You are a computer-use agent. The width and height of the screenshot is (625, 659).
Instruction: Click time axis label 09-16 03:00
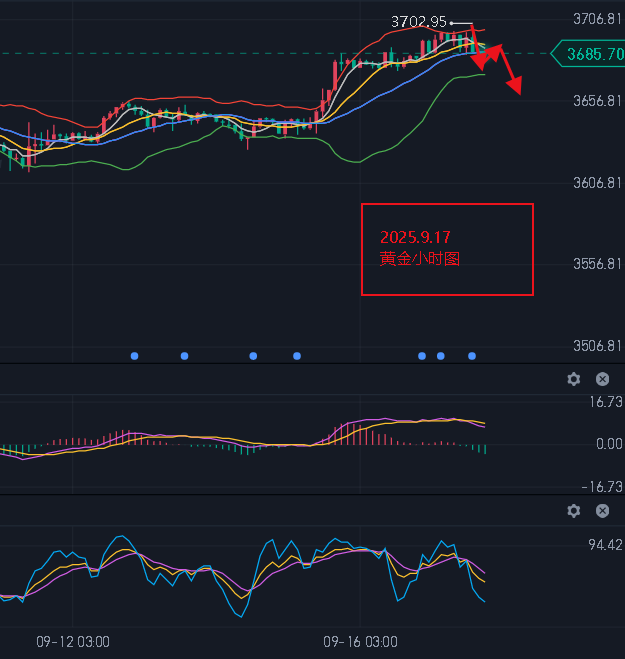(360, 642)
